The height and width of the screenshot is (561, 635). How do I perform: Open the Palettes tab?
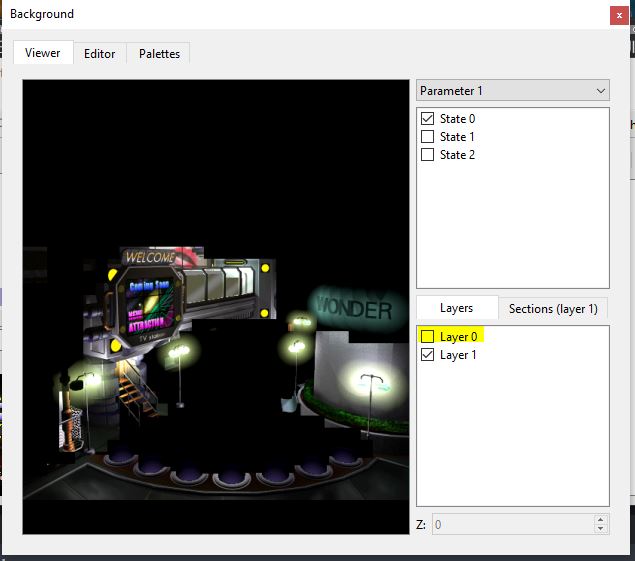(x=159, y=53)
